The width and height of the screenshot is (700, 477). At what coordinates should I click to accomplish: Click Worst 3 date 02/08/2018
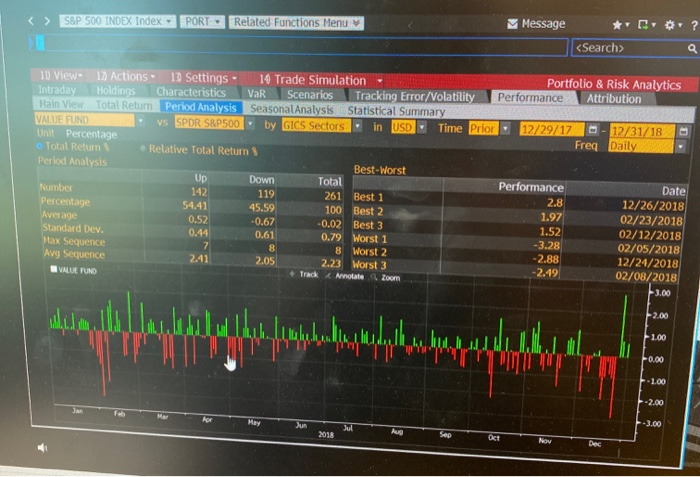646,276
